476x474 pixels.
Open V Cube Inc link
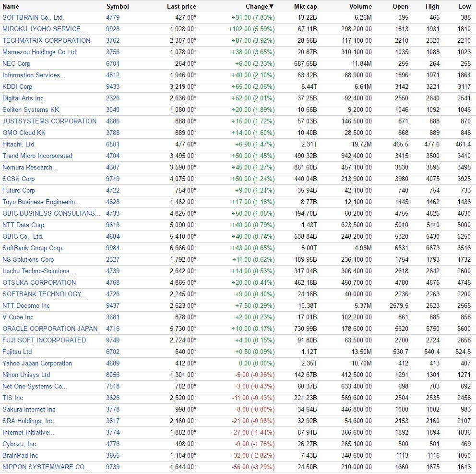click(18, 317)
